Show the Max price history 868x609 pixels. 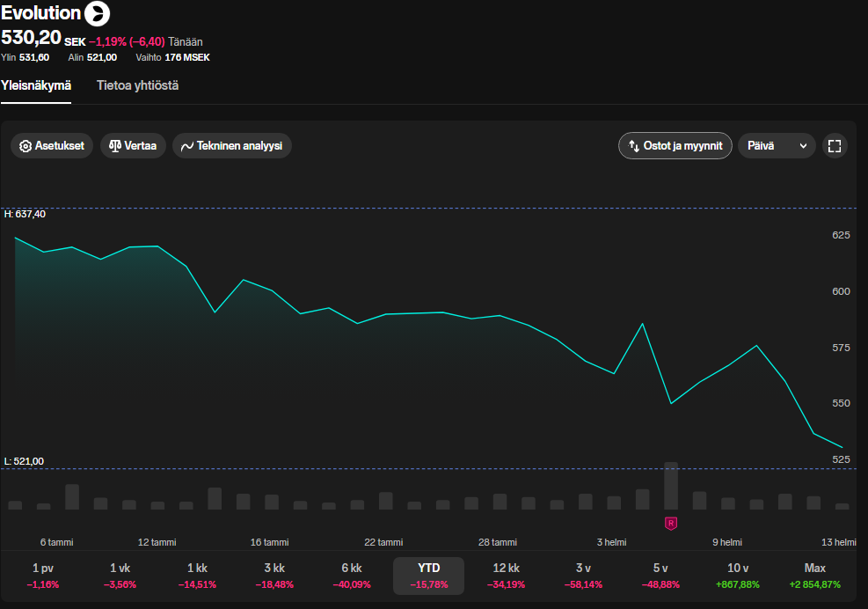coord(814,576)
